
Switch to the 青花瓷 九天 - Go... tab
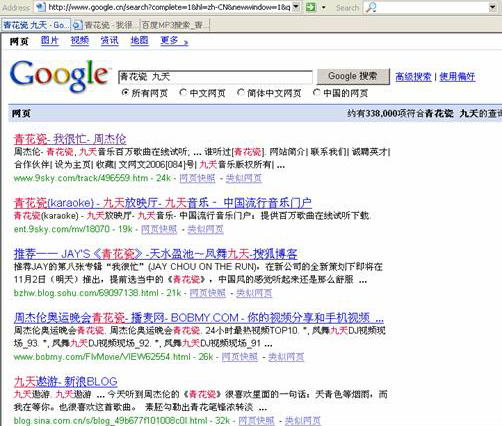[x=36, y=25]
